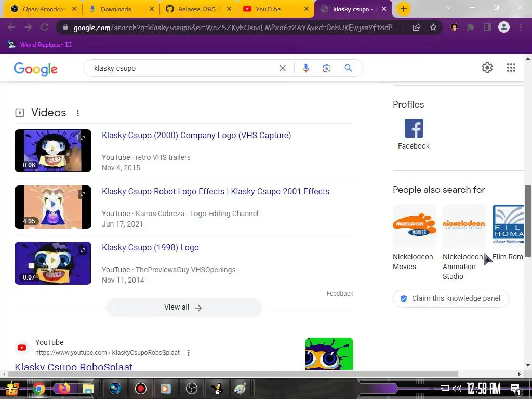Submit search with the magnifying glass icon
This screenshot has width=532, height=399.
click(x=348, y=68)
